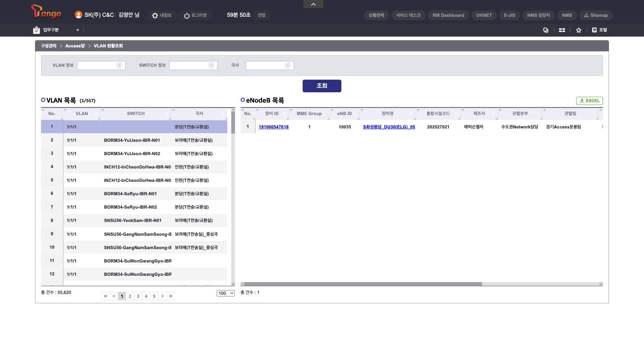Clear the 국사 field

click(287, 66)
